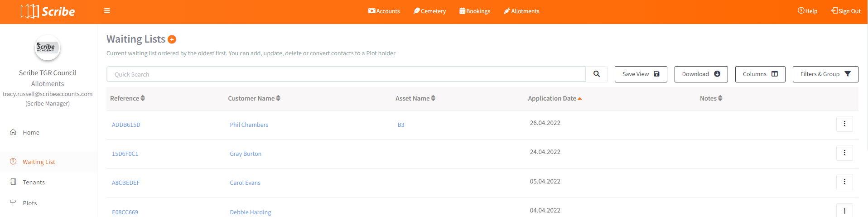Sort by Asset Name column
The width and height of the screenshot is (868, 217).
click(415, 98)
